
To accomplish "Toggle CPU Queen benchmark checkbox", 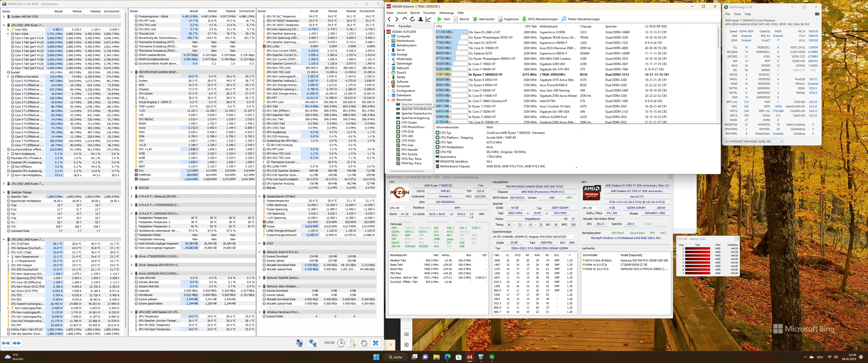I will click(x=398, y=123).
